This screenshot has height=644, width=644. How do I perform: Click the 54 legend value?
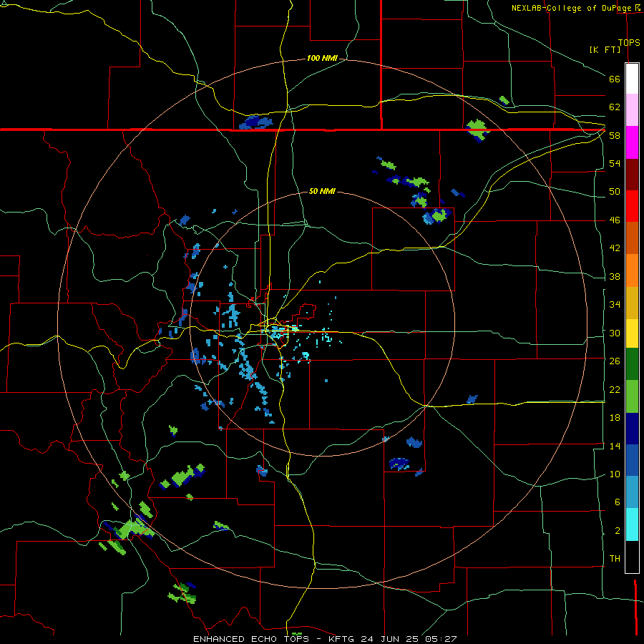615,163
